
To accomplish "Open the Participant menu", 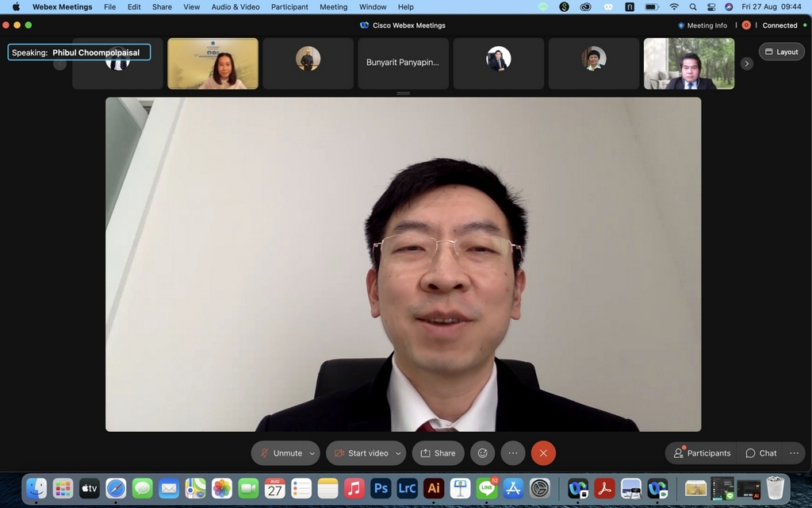I will [x=289, y=6].
